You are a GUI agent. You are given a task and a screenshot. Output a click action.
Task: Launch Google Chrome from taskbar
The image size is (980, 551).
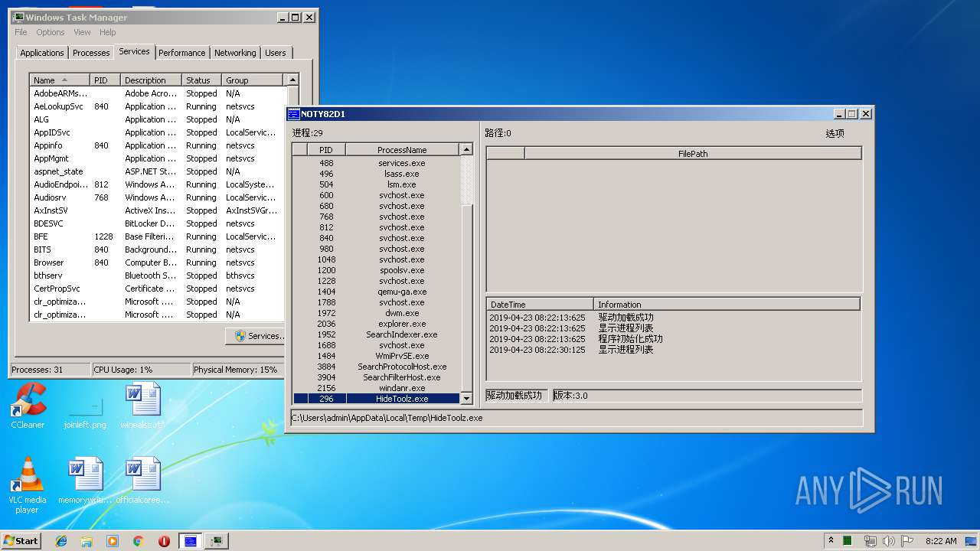click(x=139, y=541)
